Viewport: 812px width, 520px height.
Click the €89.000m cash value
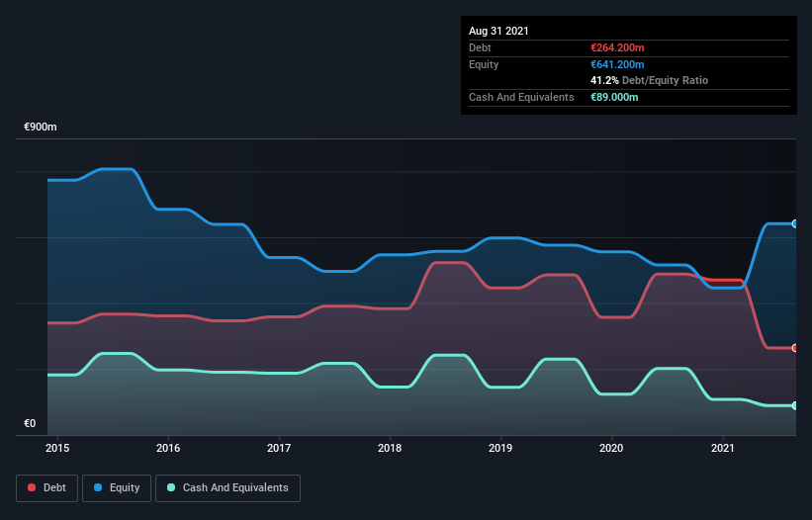coord(614,97)
